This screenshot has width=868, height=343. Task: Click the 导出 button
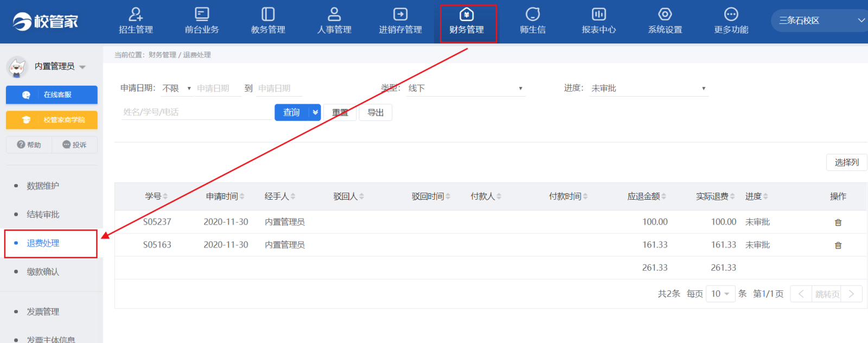pos(375,112)
